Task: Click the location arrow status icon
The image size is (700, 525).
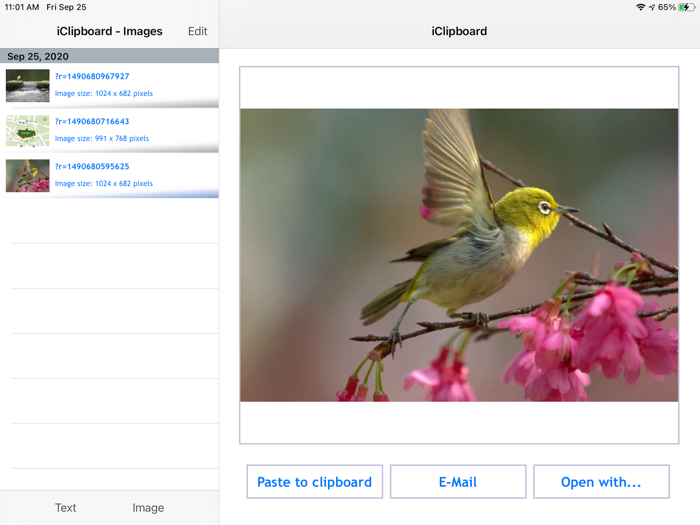Action: pos(652,7)
